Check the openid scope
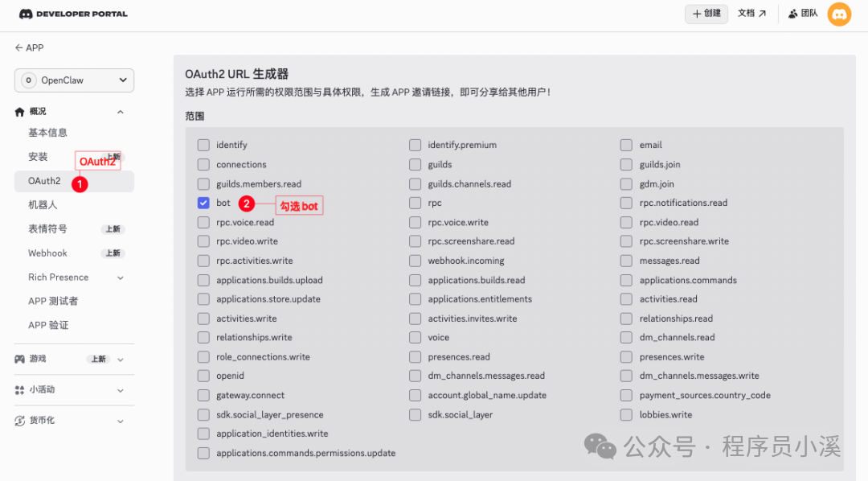This screenshot has width=868, height=481. (x=203, y=376)
